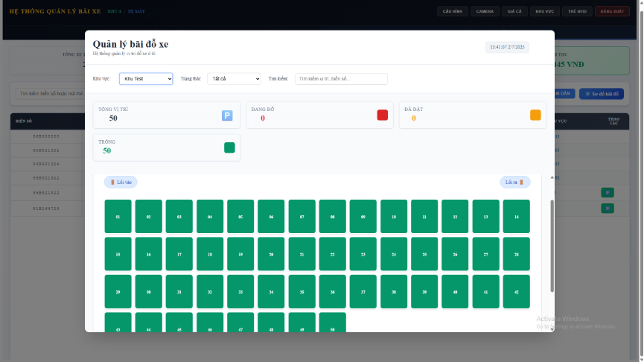Screen dimensions: 644x362
Task: Click the orange Đã đặt status square
Action: pyautogui.click(x=535, y=115)
